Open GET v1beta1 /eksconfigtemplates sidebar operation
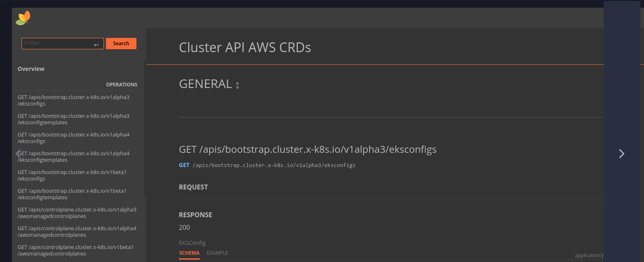 (x=72, y=194)
